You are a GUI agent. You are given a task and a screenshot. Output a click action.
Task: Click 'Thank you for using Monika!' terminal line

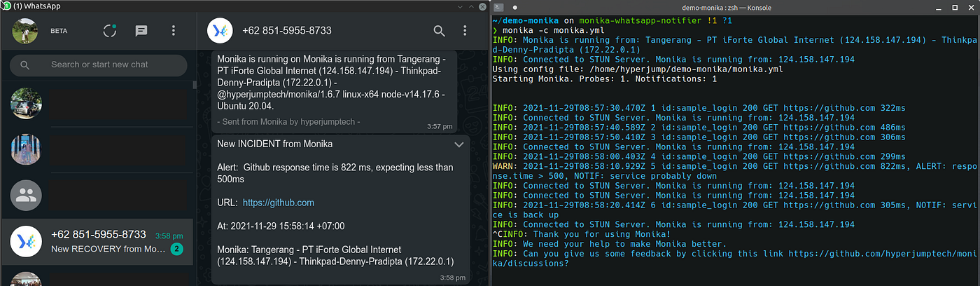pos(581,234)
